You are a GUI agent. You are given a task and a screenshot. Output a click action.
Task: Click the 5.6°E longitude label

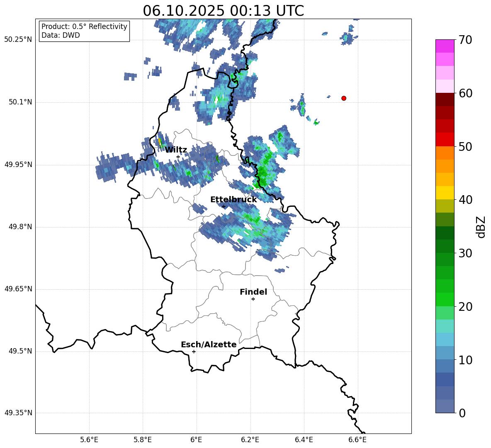[89, 440]
